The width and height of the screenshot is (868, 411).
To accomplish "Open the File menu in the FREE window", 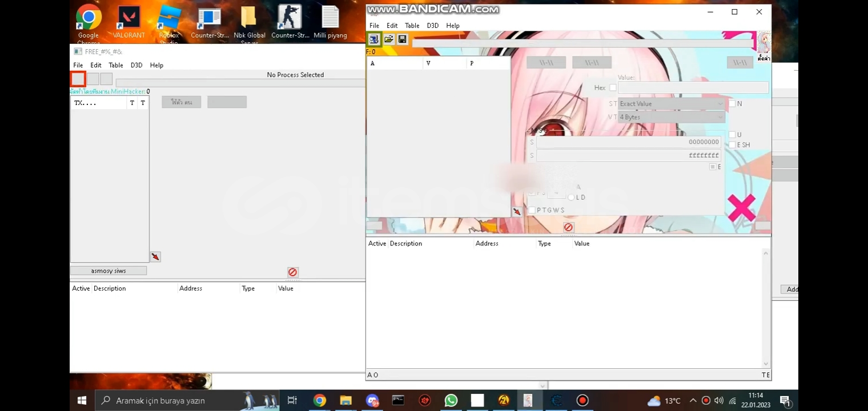I will (78, 65).
